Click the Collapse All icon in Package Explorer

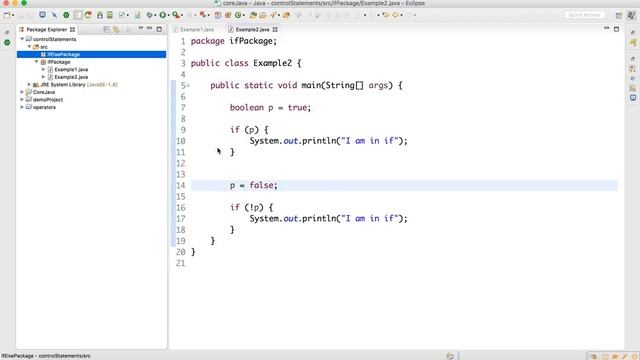point(106,29)
